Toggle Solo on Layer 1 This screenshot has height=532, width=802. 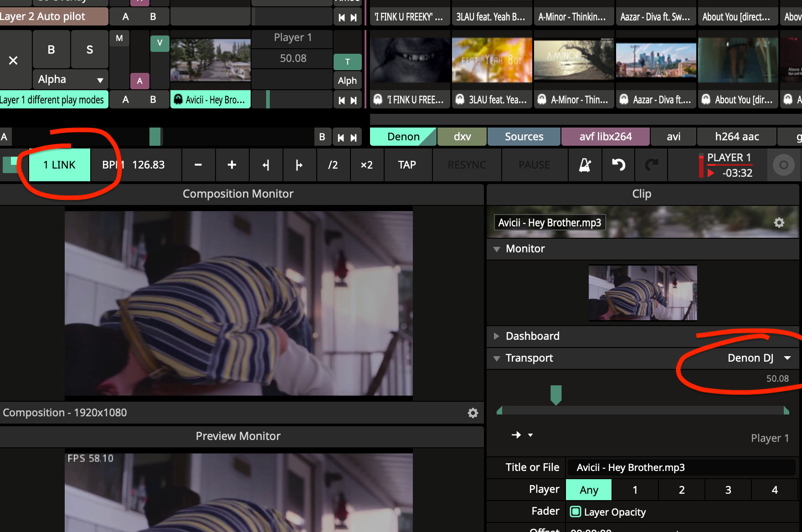point(89,50)
